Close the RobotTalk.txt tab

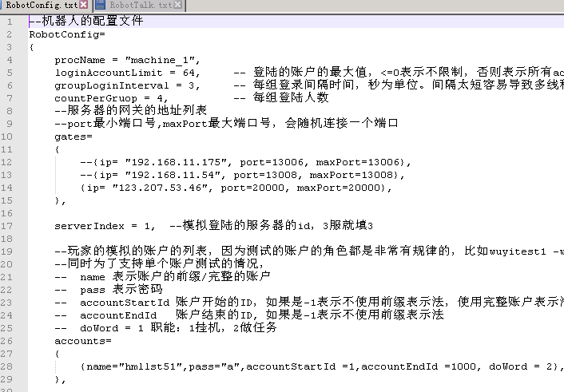click(177, 6)
